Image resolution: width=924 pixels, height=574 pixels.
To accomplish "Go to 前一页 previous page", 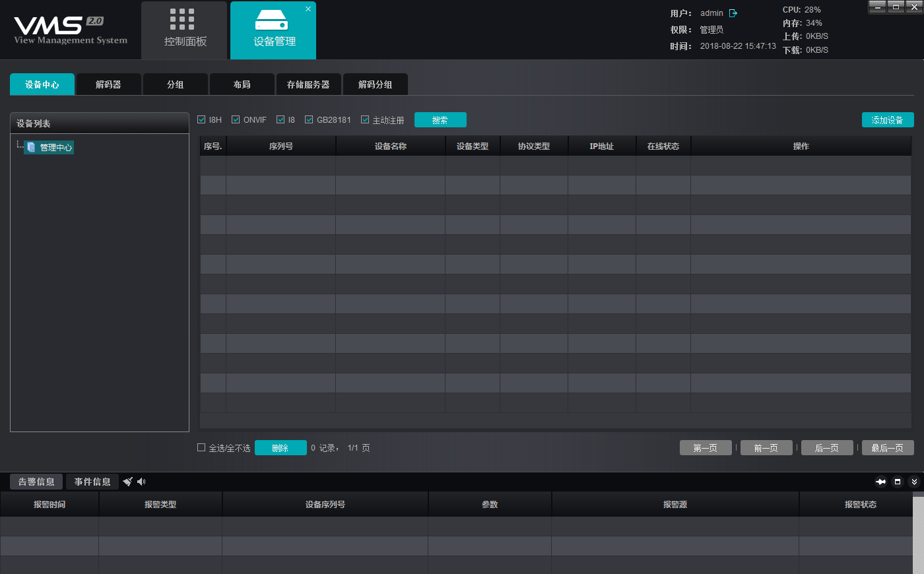I will click(766, 448).
